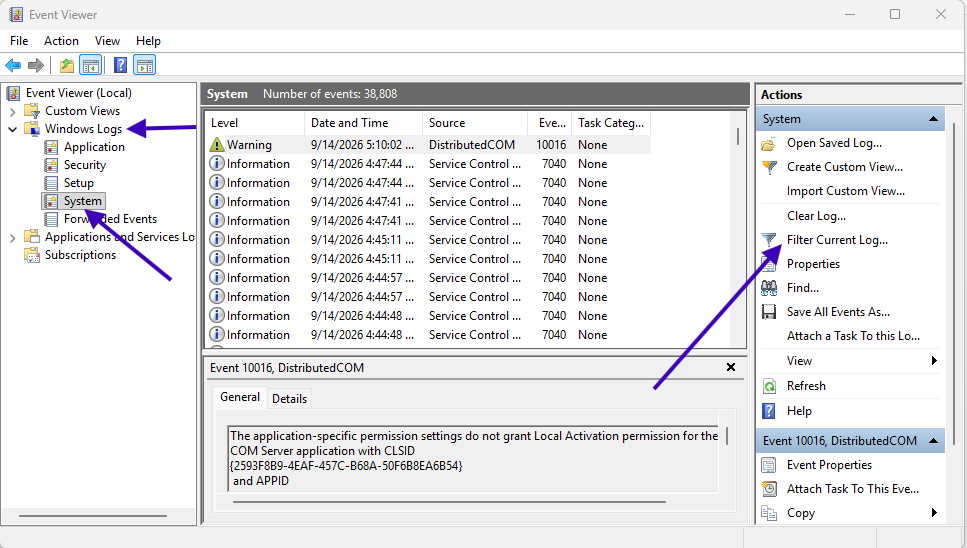
Task: Click the Copy icon in Actions pane
Action: [x=769, y=513]
